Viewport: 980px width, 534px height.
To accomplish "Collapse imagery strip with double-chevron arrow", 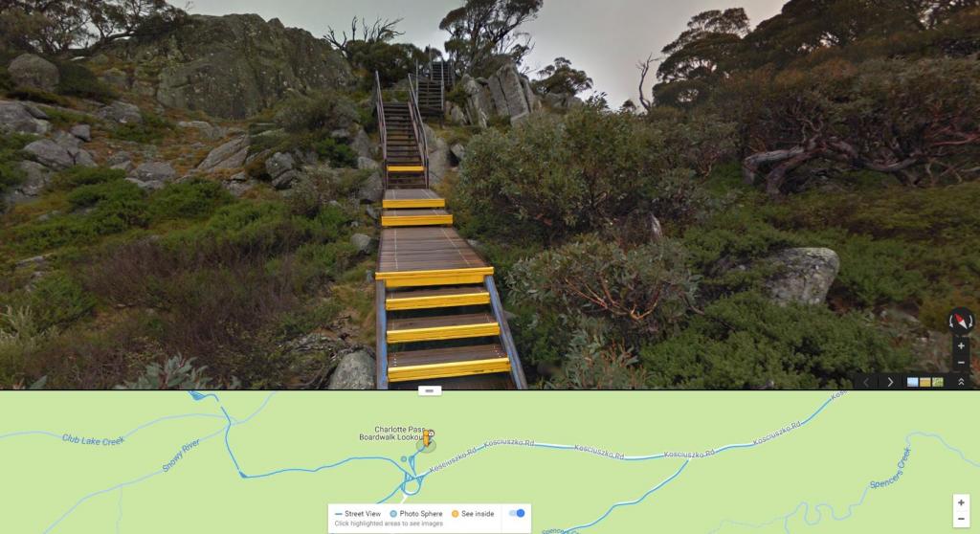I will [961, 382].
